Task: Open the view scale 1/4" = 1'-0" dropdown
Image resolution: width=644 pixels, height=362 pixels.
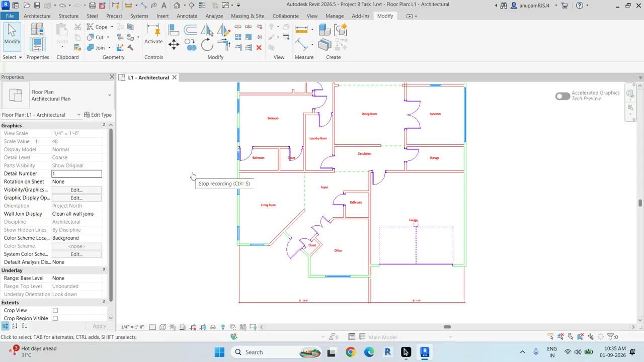Action: click(133, 327)
